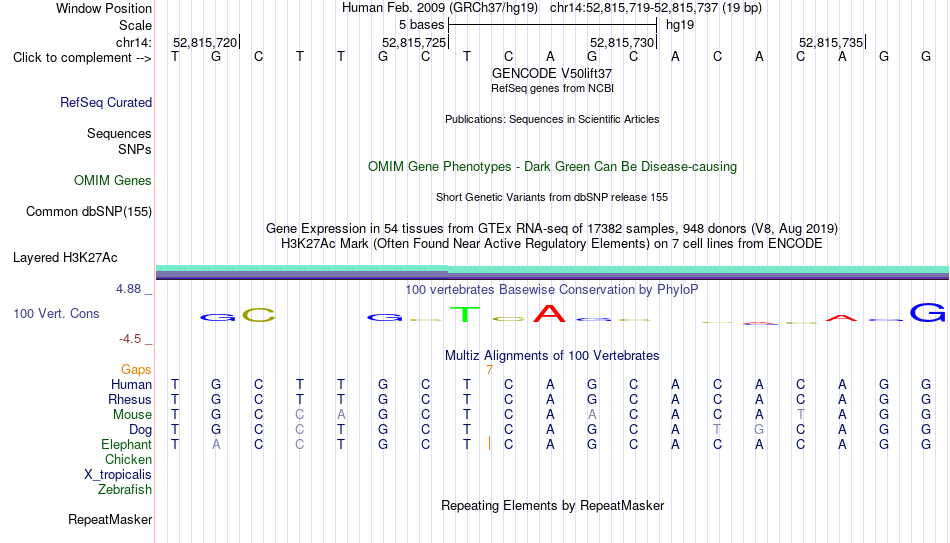950x543 pixels.
Task: Click 'Publications: Sequences in Scientific Articles' title
Action: (552, 119)
